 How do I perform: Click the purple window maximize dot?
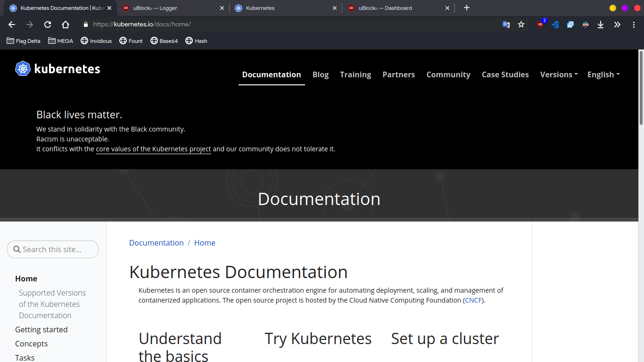625,8
